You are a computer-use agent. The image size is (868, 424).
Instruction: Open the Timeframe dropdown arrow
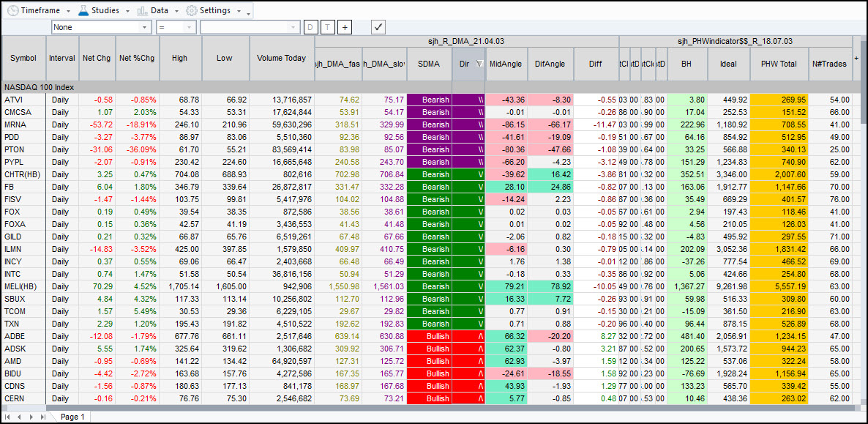pyautogui.click(x=67, y=11)
